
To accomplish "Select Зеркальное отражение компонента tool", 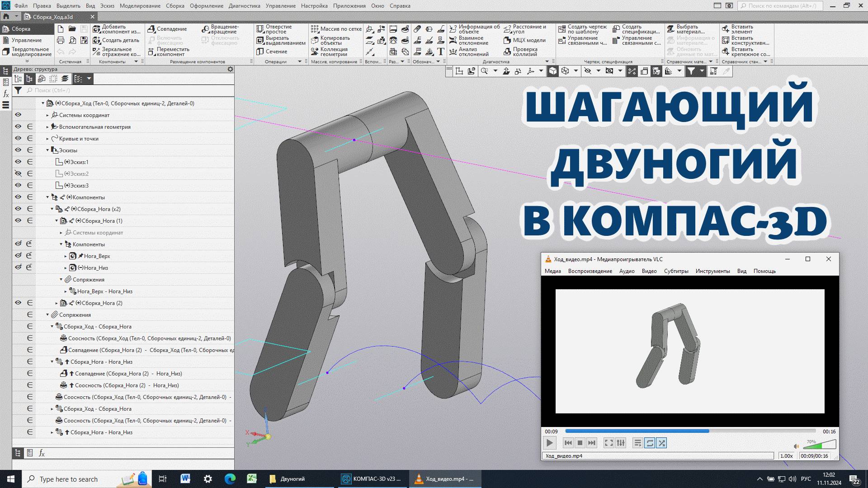I will (x=116, y=52).
